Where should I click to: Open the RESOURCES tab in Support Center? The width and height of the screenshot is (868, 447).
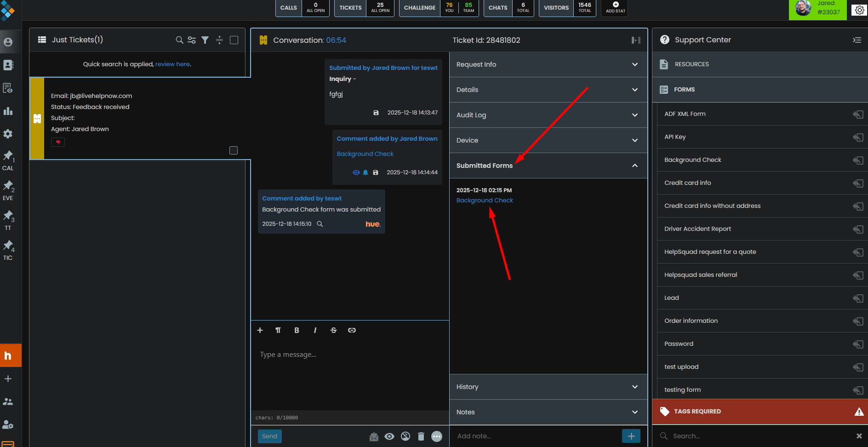691,64
